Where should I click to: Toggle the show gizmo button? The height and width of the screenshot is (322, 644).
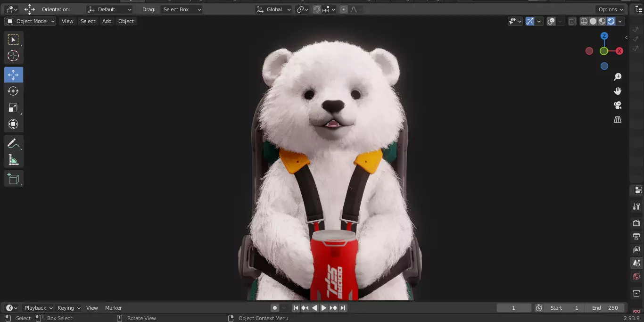coord(530,21)
